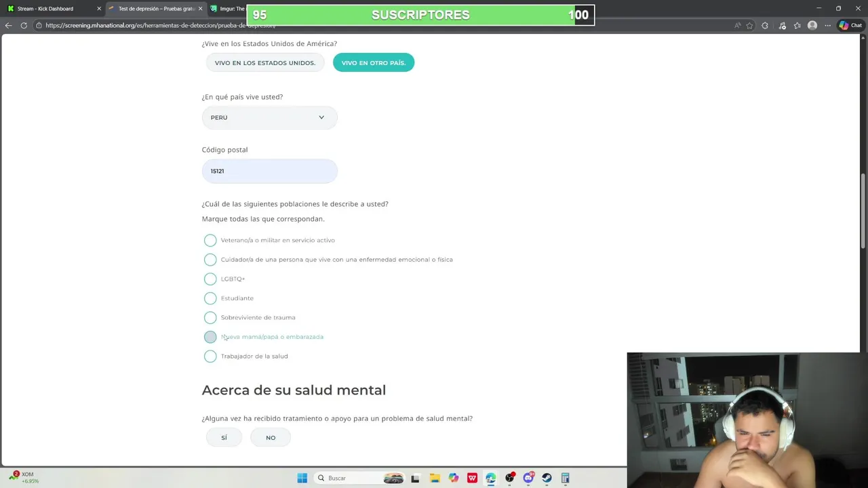Image resolution: width=868 pixels, height=488 pixels.
Task: Check the Estudiante option
Action: coord(210,298)
